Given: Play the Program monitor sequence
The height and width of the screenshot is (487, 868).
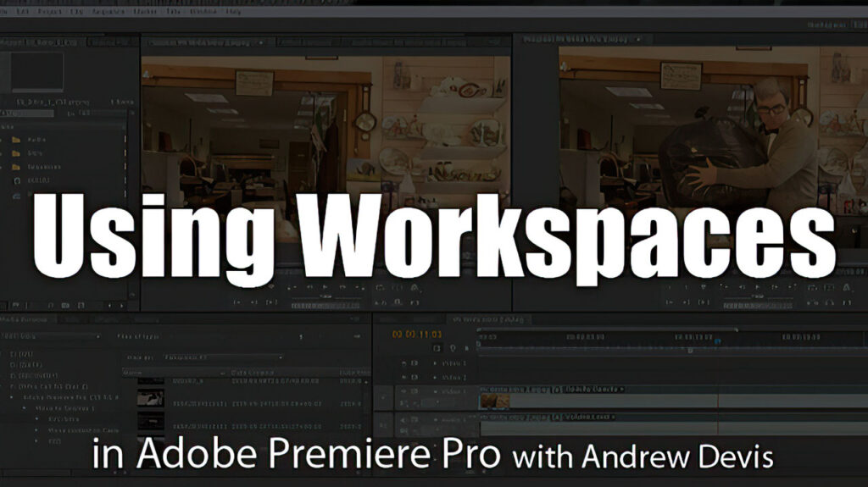Looking at the screenshot, I should click(x=757, y=287).
